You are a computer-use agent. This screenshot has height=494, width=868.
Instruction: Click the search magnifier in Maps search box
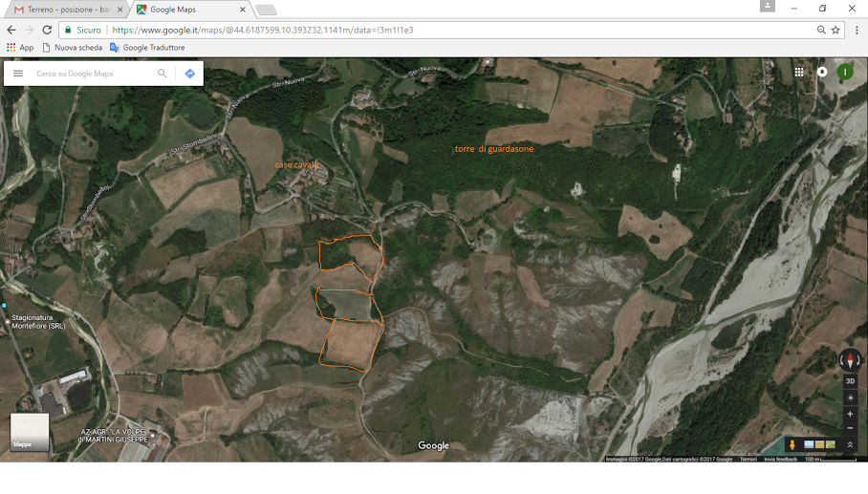tap(163, 74)
